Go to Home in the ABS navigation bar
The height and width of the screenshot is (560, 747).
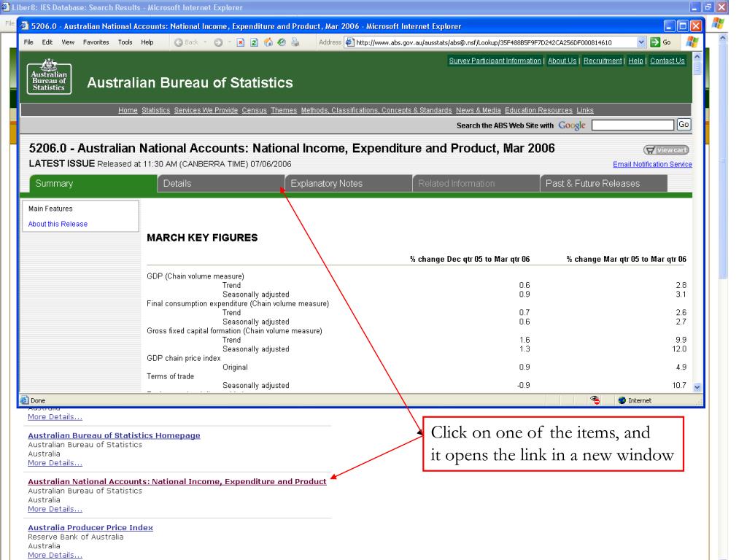click(128, 110)
